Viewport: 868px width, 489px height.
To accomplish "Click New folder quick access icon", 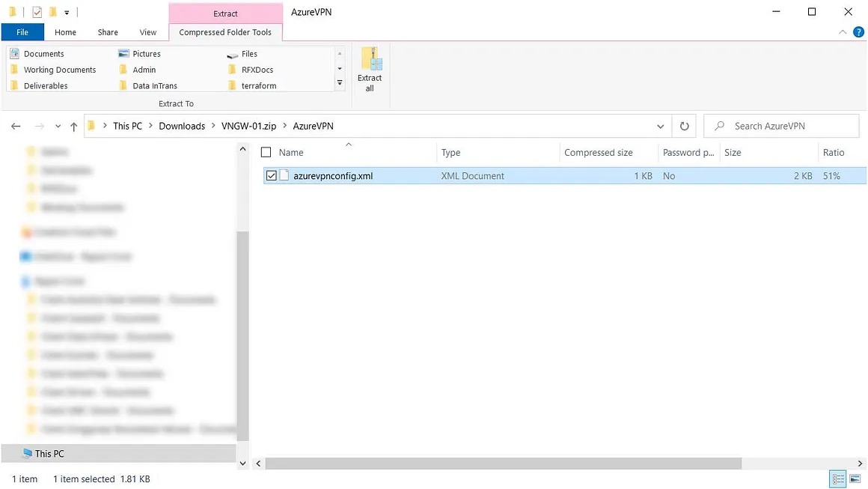I will (52, 12).
